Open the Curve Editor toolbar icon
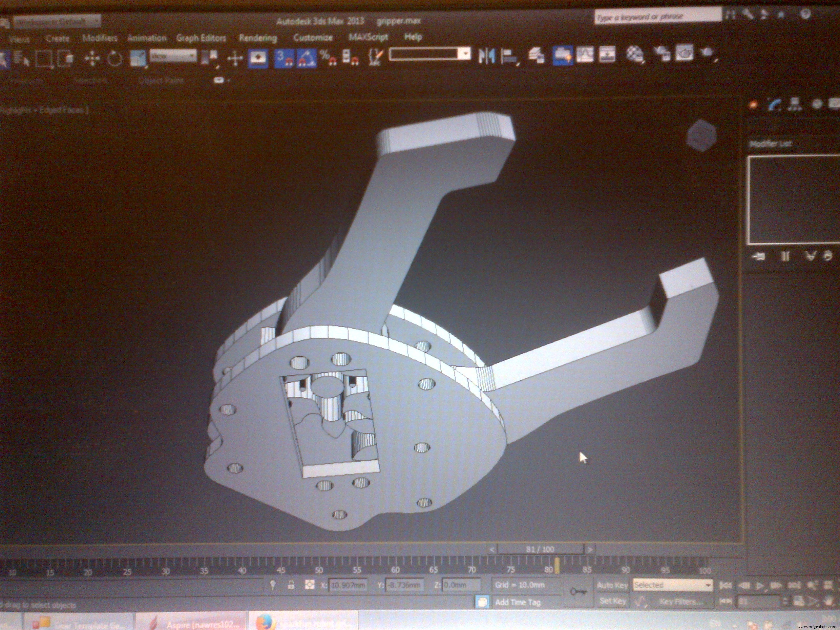Image resolution: width=840 pixels, height=630 pixels. [585, 55]
